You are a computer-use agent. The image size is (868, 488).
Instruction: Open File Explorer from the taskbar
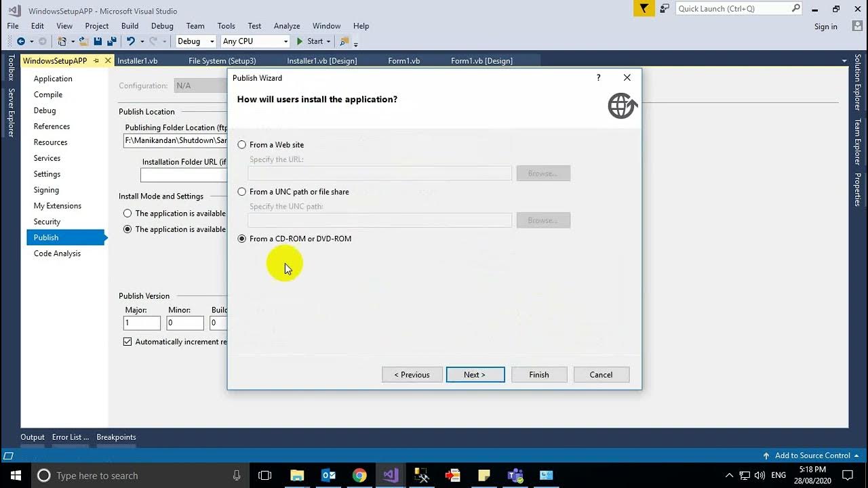click(297, 475)
